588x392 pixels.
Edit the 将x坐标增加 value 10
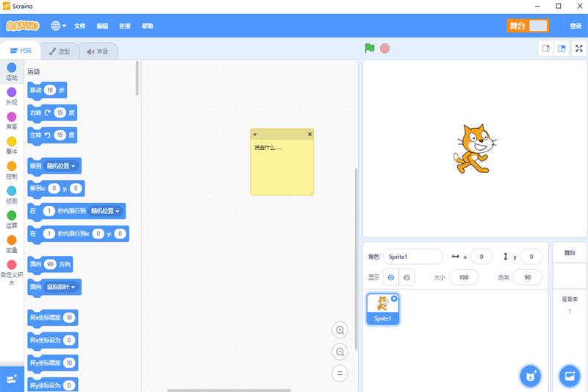click(69, 318)
